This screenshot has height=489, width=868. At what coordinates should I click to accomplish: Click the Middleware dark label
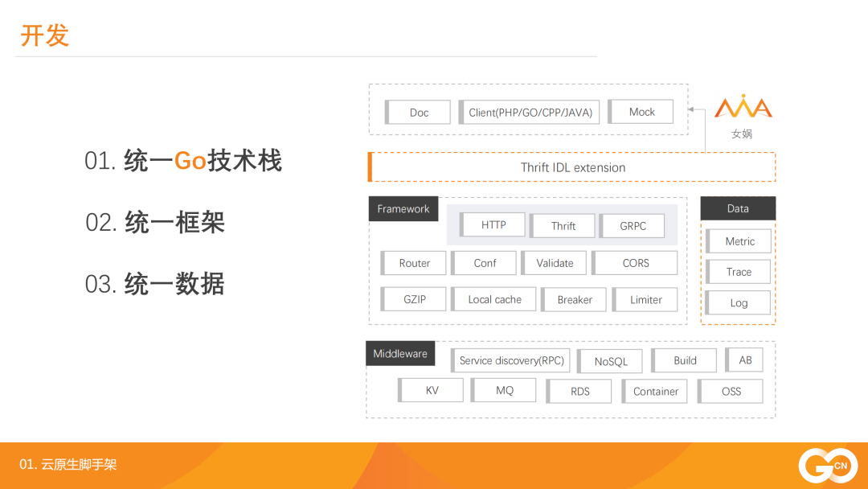tap(400, 353)
